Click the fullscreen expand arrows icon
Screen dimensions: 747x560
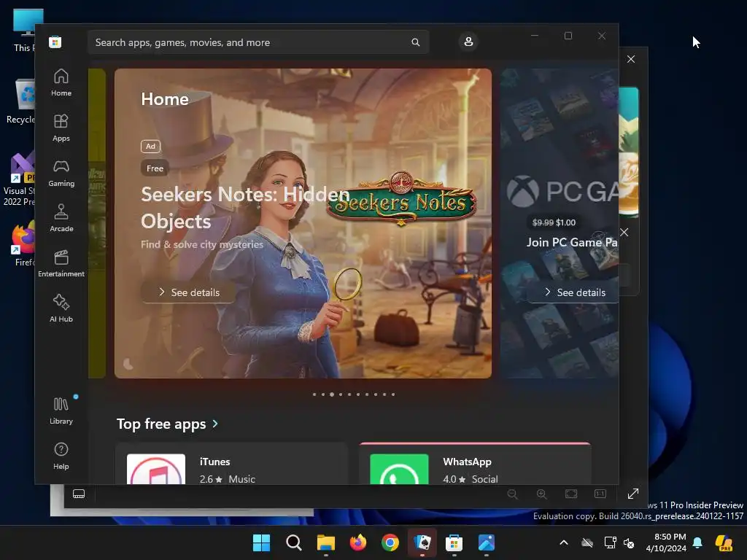tap(633, 494)
